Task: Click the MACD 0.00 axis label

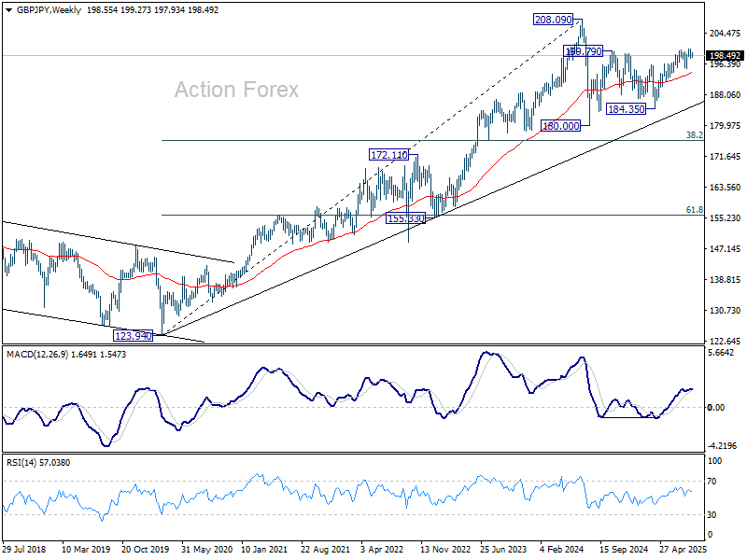Action: coord(716,408)
